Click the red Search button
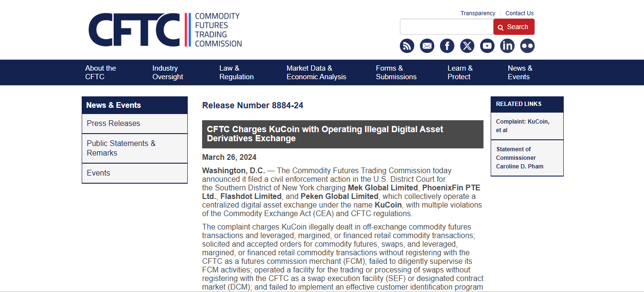The image size is (644, 292). [x=514, y=27]
